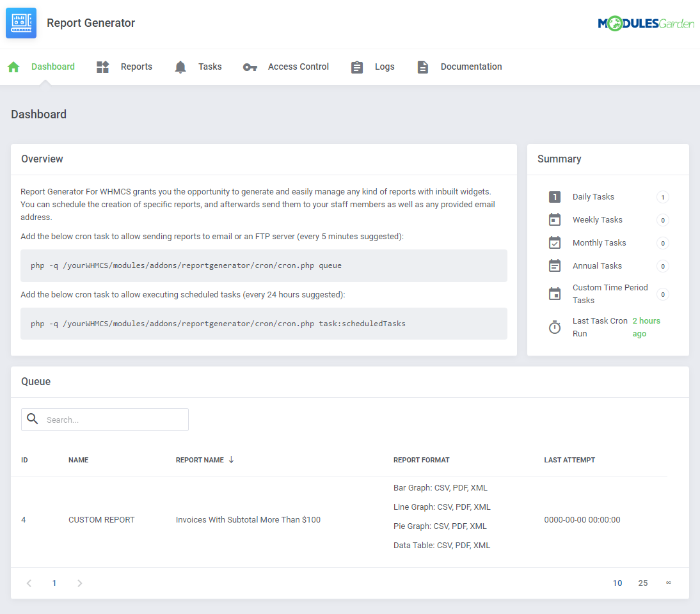Click the CUSTOM REPORT name cell
The height and width of the screenshot is (614, 700).
(x=101, y=520)
